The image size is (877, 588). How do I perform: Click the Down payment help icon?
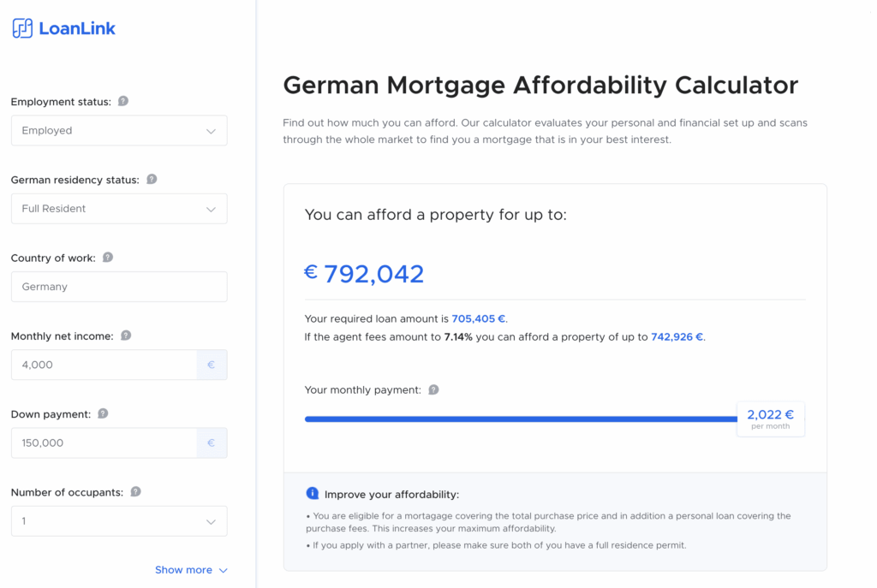(103, 413)
